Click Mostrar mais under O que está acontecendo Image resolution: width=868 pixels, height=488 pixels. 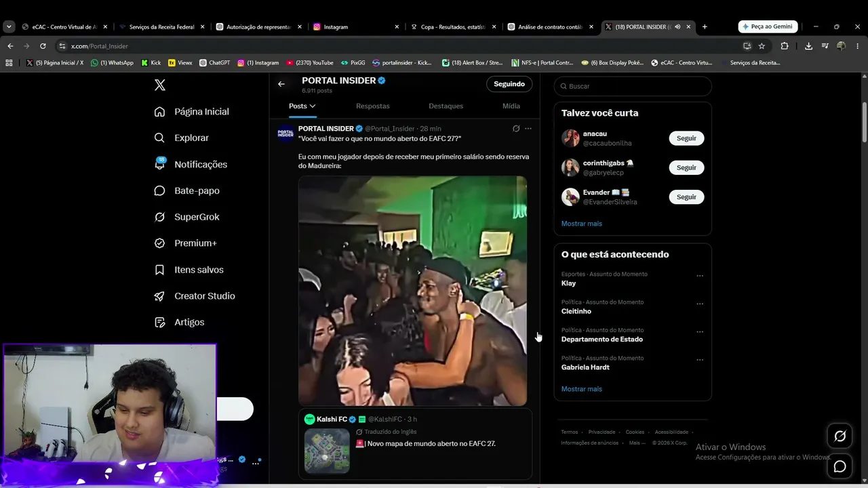(x=582, y=389)
